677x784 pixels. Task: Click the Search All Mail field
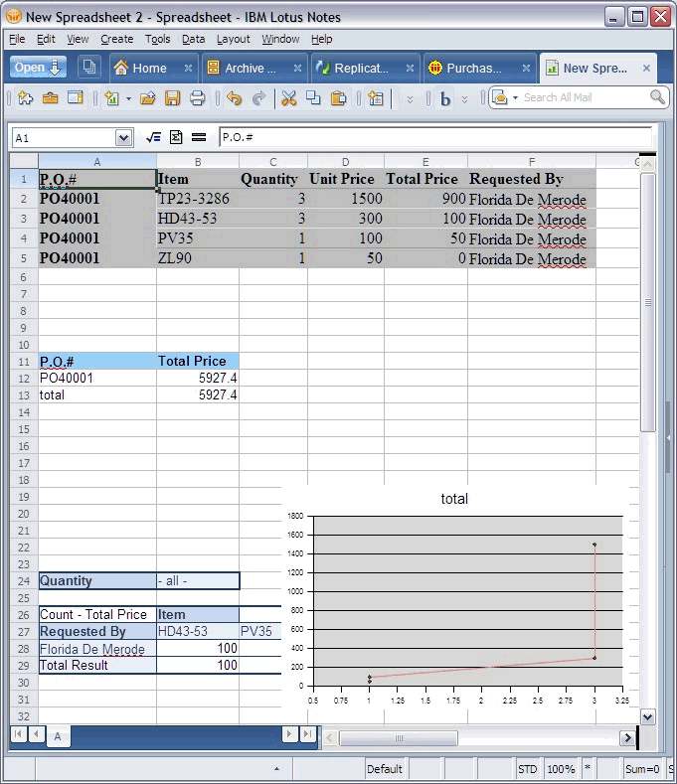[x=583, y=97]
